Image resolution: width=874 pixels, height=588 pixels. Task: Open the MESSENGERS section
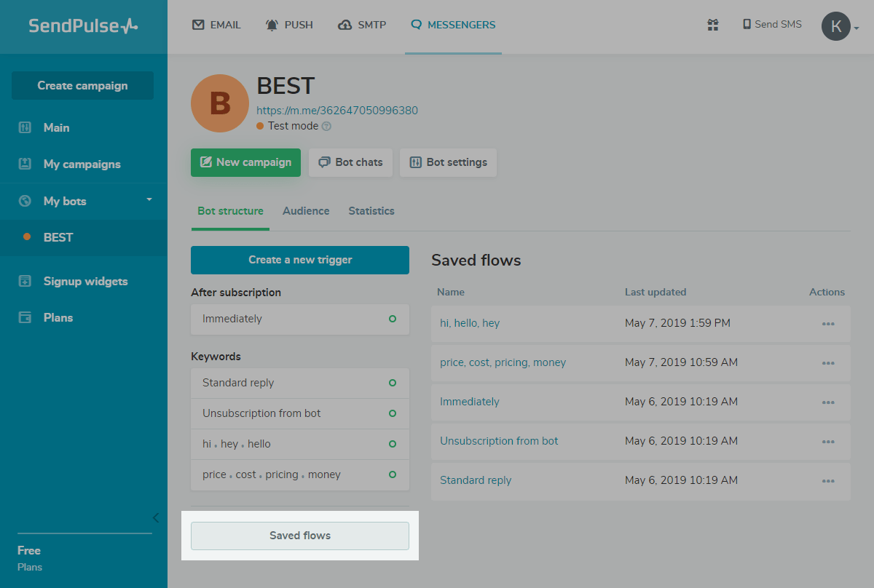pyautogui.click(x=453, y=25)
